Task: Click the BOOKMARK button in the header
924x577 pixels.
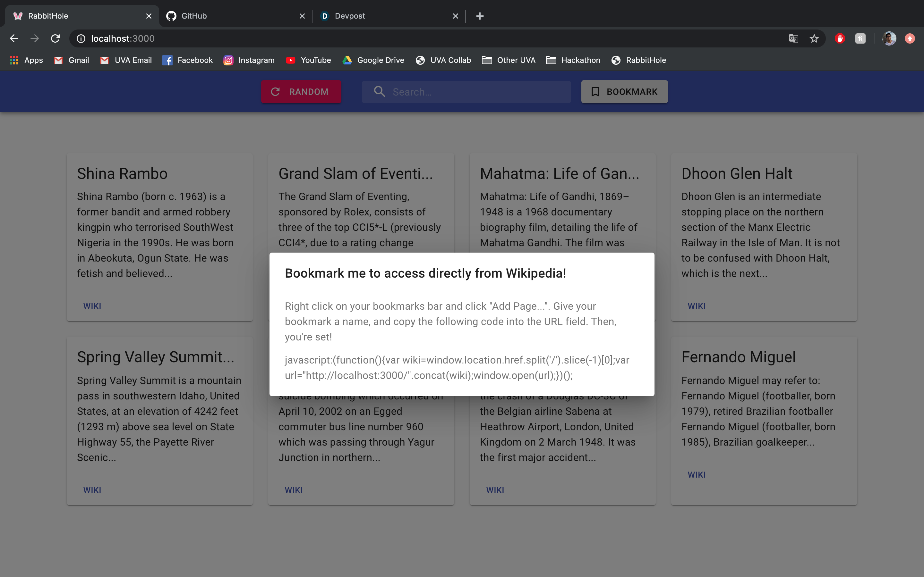Action: coord(624,92)
